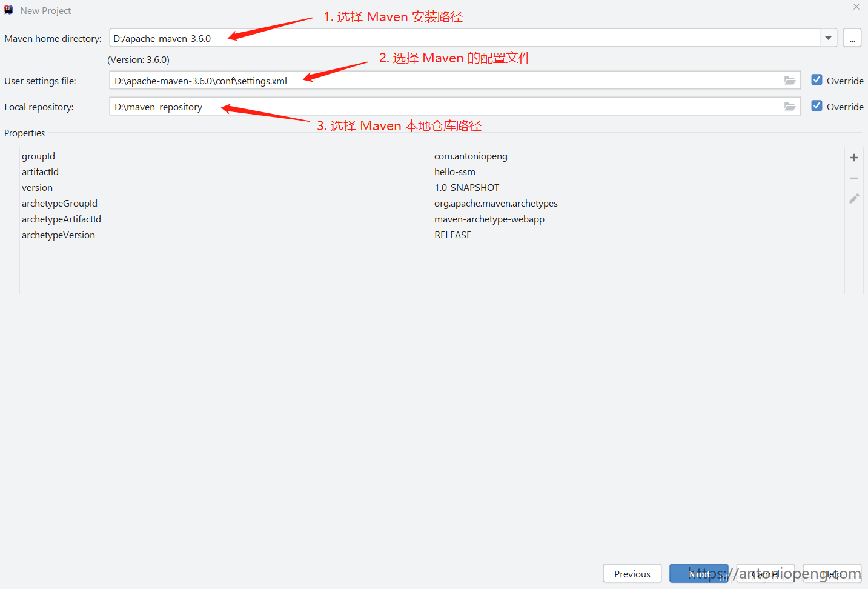
Task: Select the groupId property row
Action: [38, 156]
